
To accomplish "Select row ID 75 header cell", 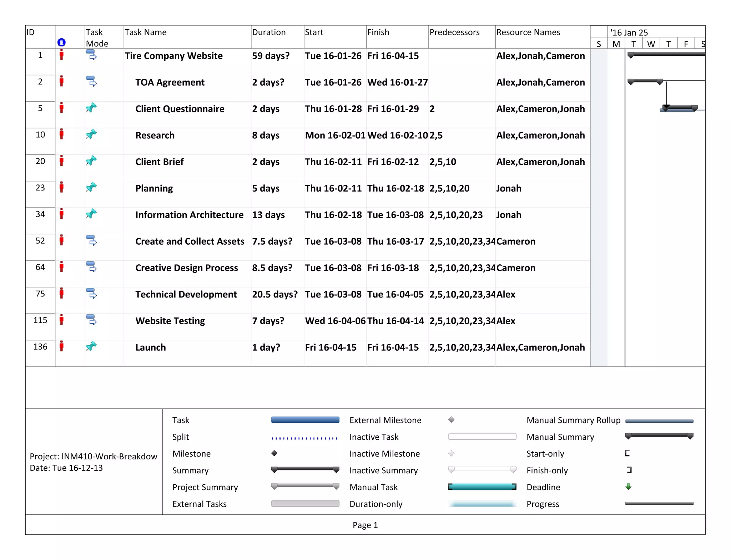I will point(40,294).
